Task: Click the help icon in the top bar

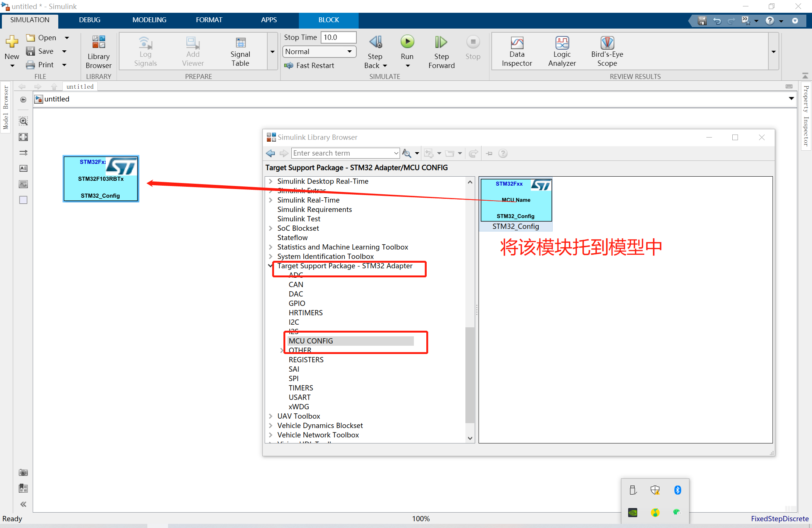Action: 770,21
